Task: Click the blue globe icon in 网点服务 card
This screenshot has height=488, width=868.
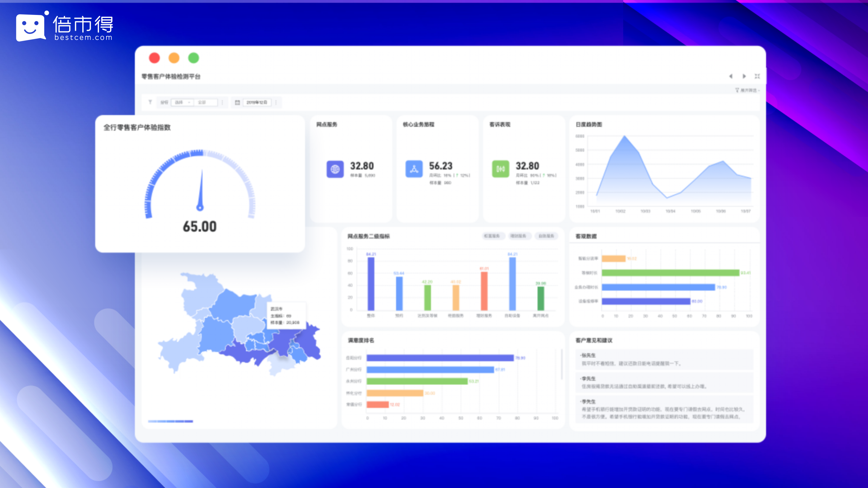Action: point(335,169)
